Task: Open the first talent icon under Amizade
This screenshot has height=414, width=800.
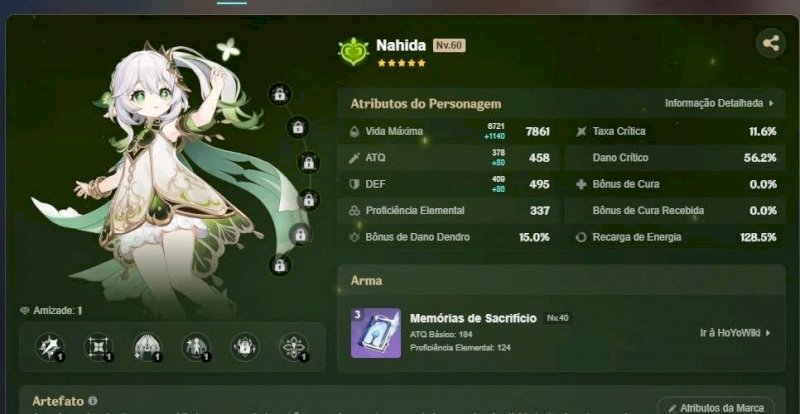Action: pyautogui.click(x=50, y=347)
